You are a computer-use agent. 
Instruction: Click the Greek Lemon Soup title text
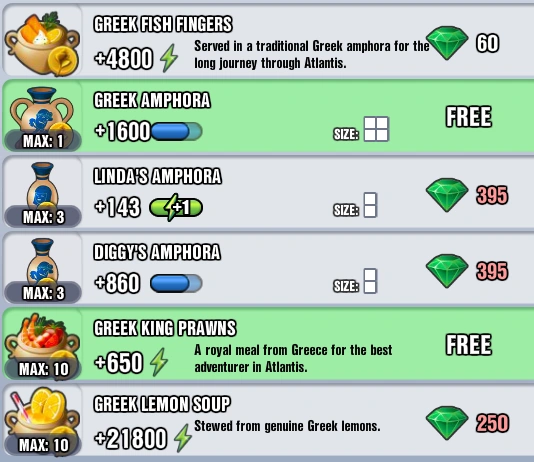(x=162, y=404)
